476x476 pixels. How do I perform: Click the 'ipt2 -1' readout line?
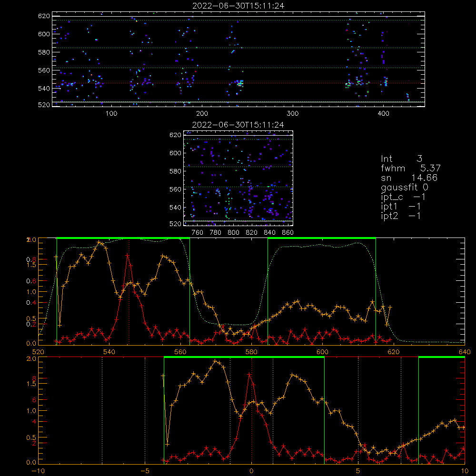click(x=401, y=216)
